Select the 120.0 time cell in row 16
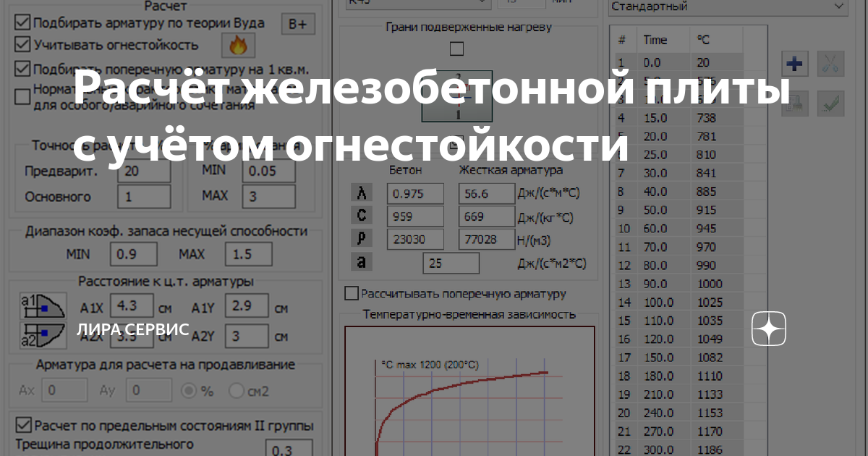The height and width of the screenshot is (456, 868). click(665, 339)
